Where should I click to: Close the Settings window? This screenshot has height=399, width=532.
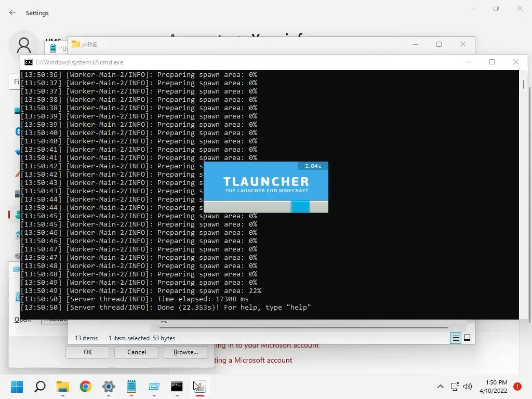520,8
